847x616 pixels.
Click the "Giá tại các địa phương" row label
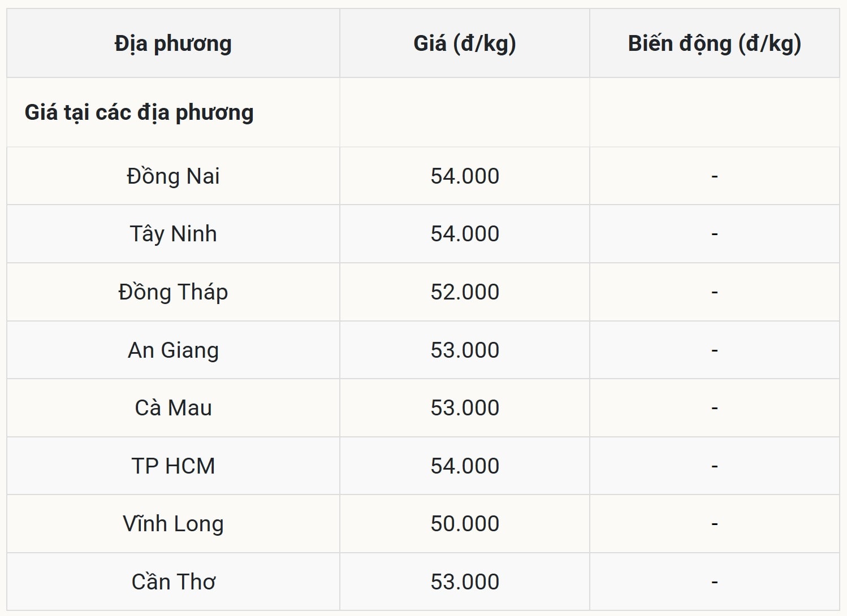[x=139, y=112]
